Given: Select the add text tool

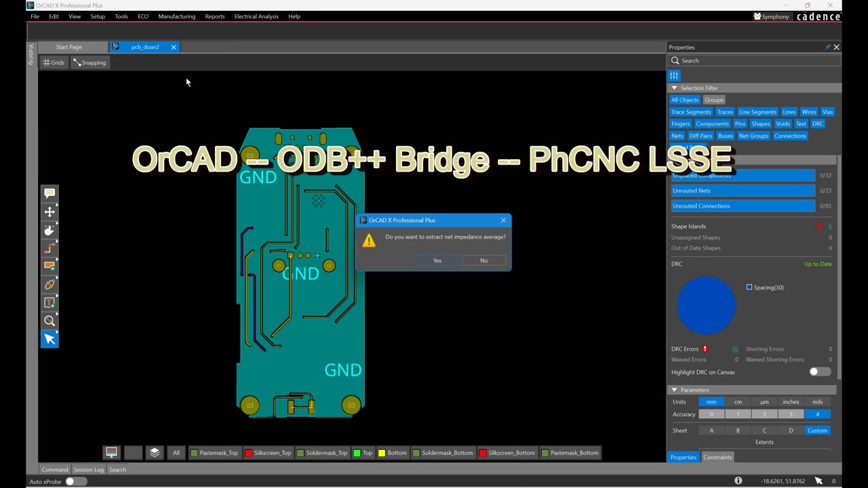Looking at the screenshot, I should pyautogui.click(x=50, y=303).
